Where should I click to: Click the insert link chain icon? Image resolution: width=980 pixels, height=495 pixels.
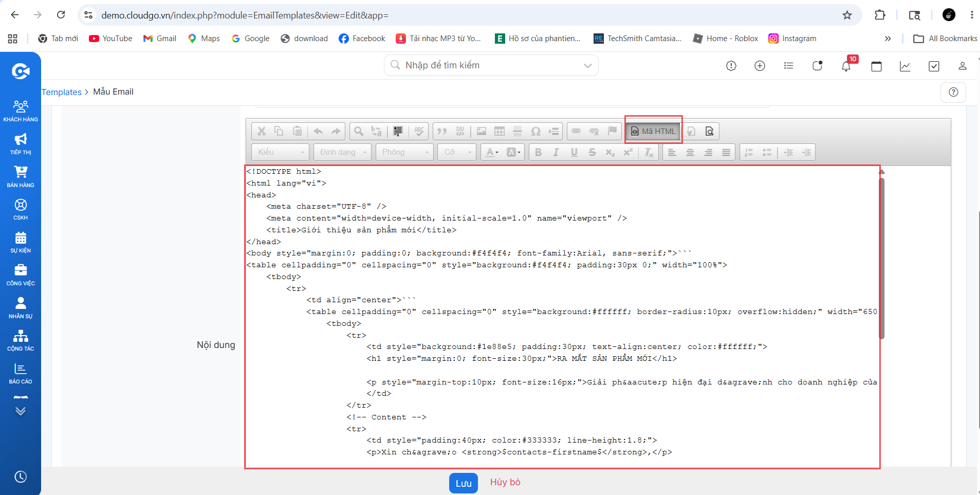576,131
